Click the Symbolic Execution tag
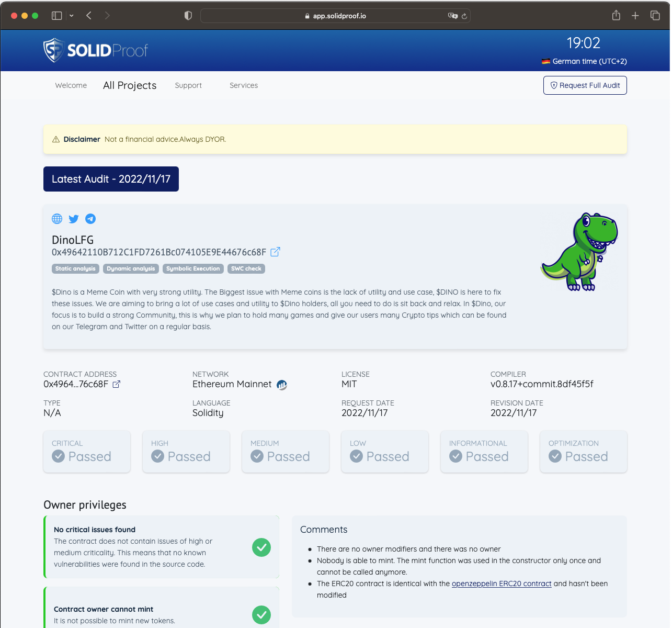This screenshot has width=672, height=628. (x=193, y=268)
